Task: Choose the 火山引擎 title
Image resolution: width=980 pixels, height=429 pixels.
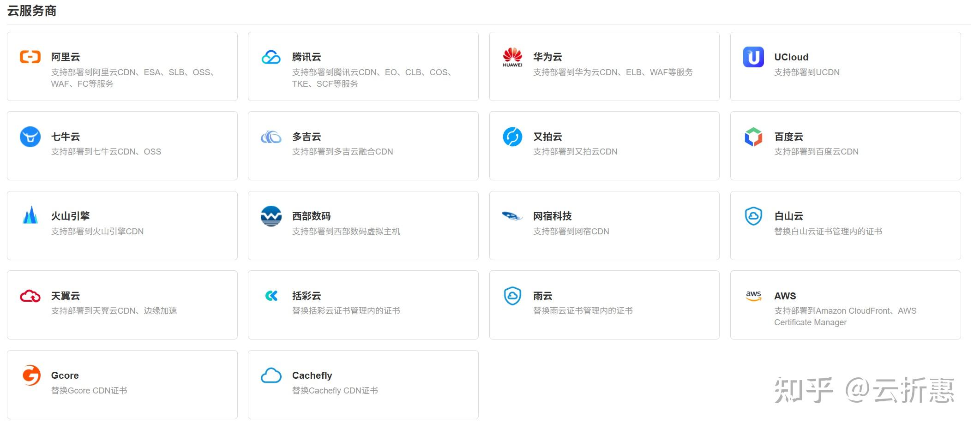Action: click(70, 216)
